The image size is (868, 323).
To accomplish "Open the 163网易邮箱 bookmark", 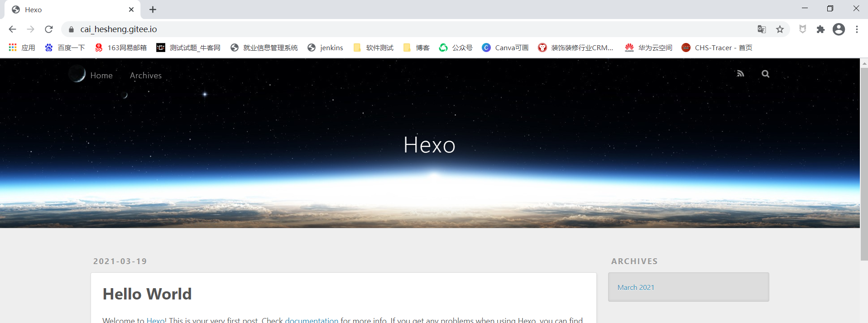I will [x=120, y=47].
